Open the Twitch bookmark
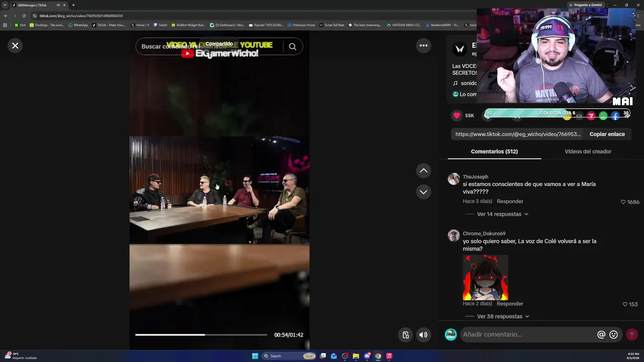Screen dimensions: 644x362 [x=160, y=25]
